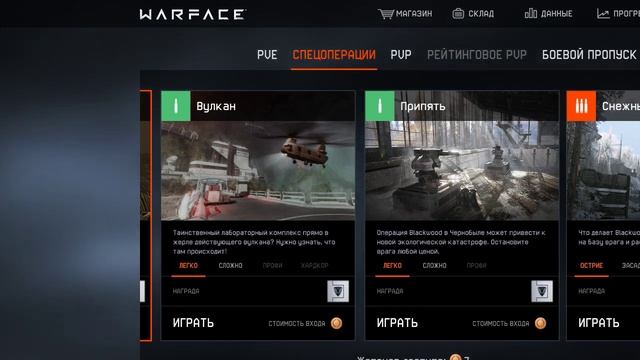Select Профи difficulty for Вулкан
The height and width of the screenshot is (360, 640).
(x=272, y=266)
